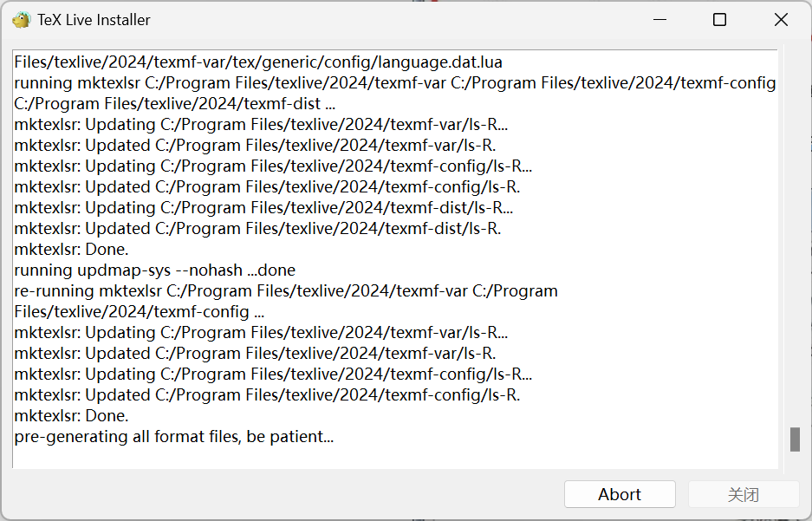
Task: Close the installer window with X
Action: (781, 20)
